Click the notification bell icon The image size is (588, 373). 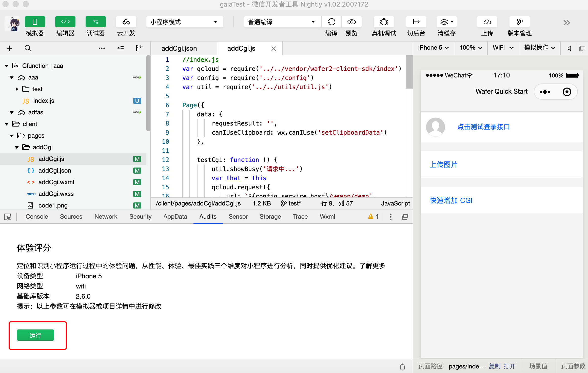tap(402, 367)
